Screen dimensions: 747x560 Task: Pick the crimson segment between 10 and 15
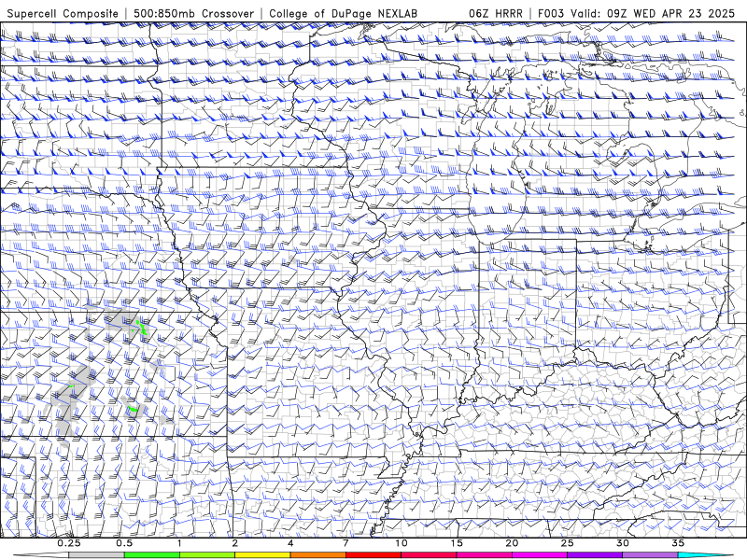[429, 555]
